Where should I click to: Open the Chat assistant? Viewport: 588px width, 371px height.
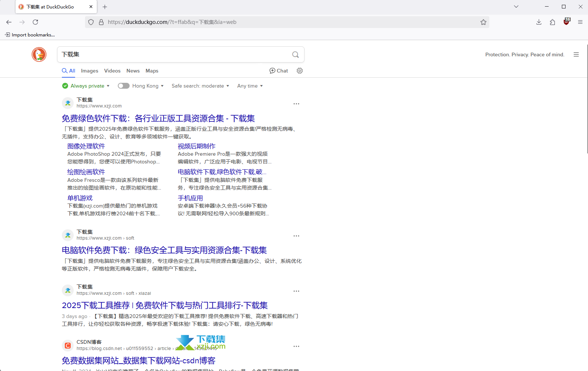279,71
